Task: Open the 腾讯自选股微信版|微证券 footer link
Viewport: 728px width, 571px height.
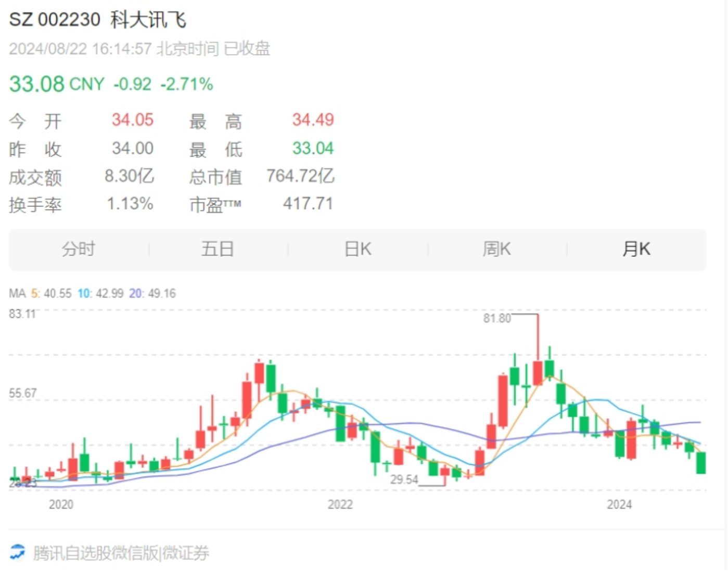Action: [x=121, y=553]
